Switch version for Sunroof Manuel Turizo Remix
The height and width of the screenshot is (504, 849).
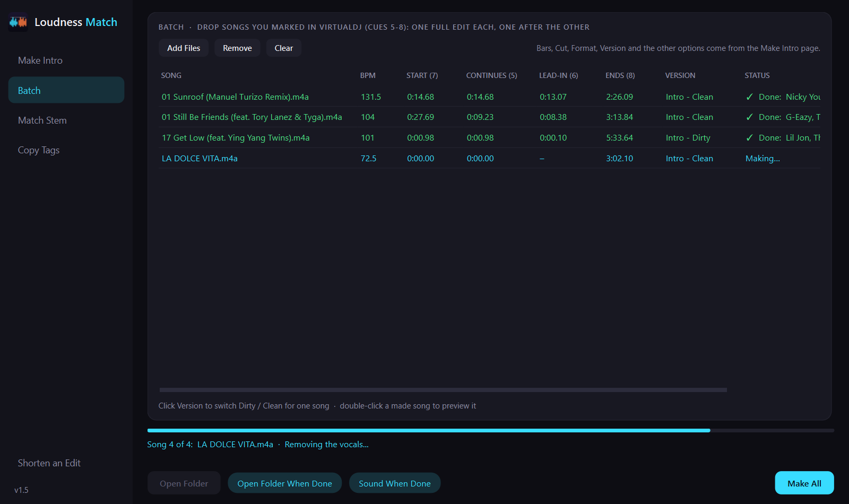[x=689, y=97]
